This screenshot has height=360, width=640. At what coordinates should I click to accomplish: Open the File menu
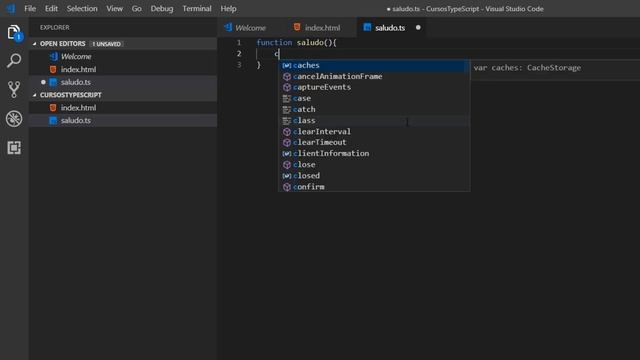(x=30, y=9)
